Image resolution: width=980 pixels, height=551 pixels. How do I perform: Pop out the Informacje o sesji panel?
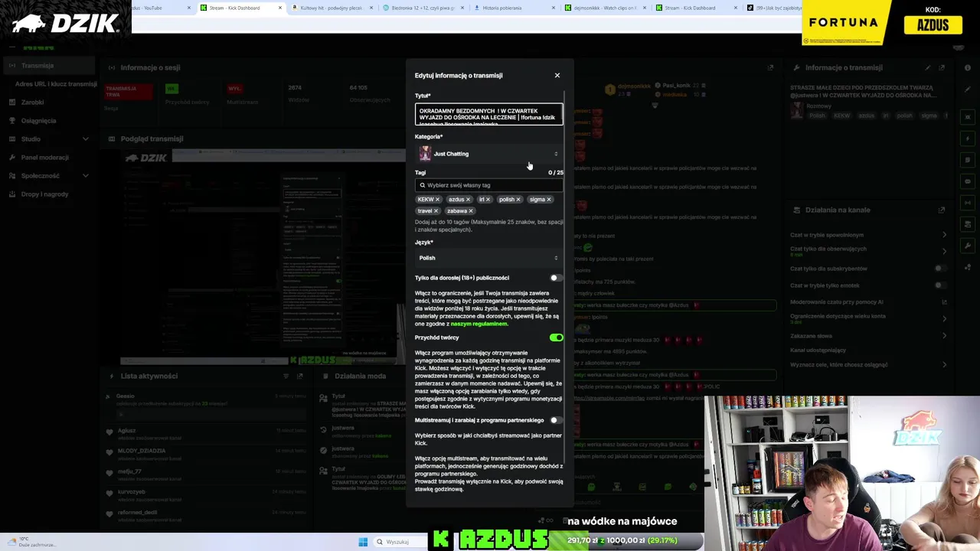click(770, 67)
